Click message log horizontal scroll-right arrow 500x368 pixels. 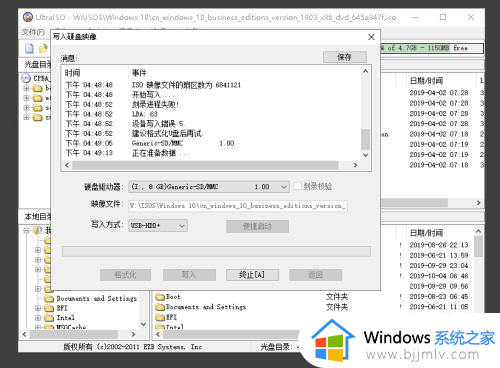(x=355, y=165)
